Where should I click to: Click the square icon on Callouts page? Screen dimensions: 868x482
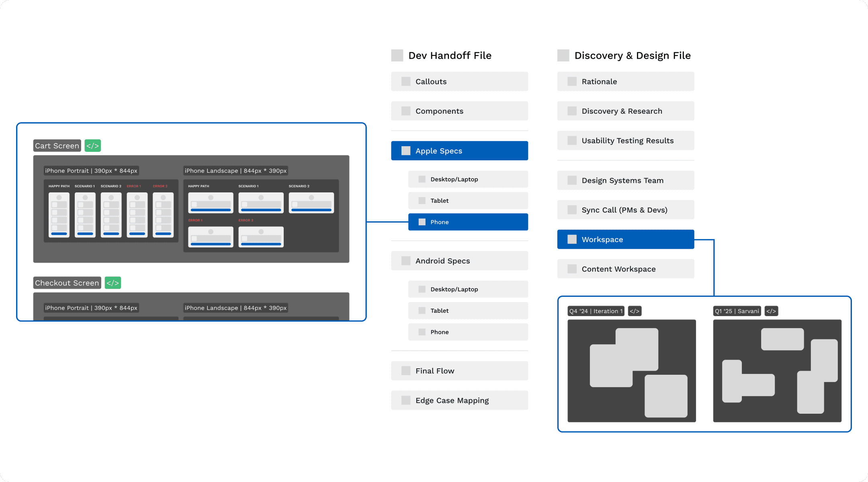406,82
